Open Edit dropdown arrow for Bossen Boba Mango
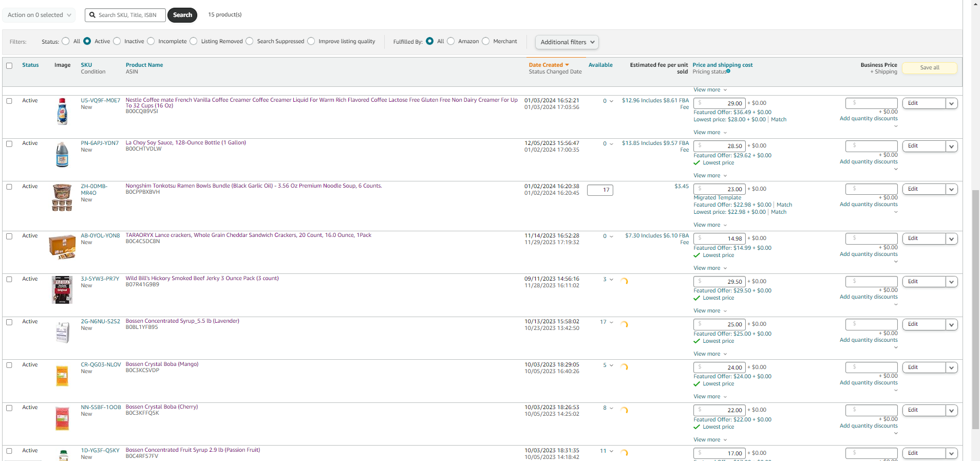The image size is (980, 461). pos(952,367)
